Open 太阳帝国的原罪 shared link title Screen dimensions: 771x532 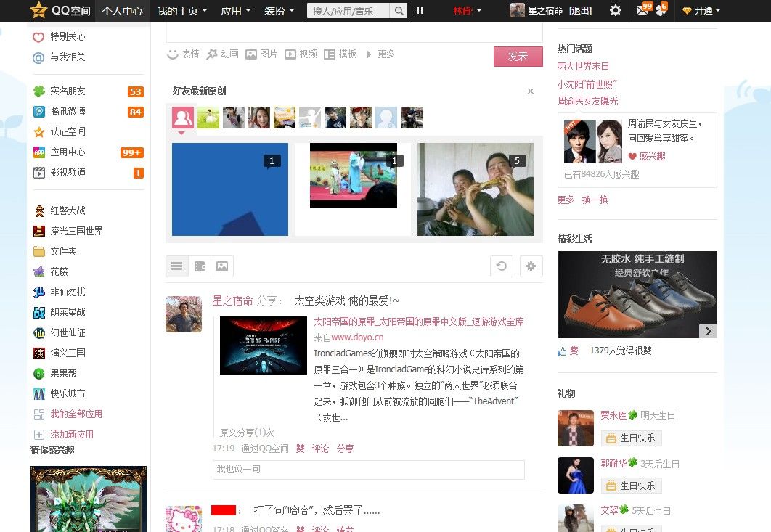(419, 322)
